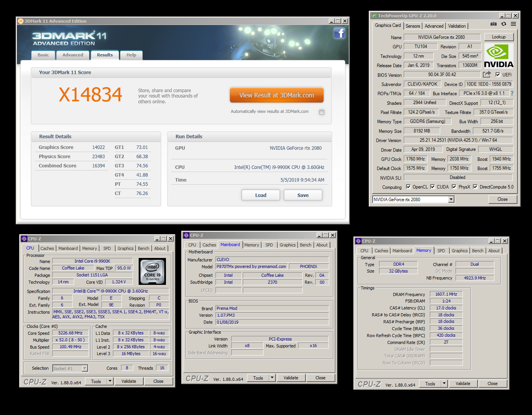The image size is (532, 415).
Task: Expand Tools dropdown arrow in CPU-Z CPU window
Action: [x=110, y=381]
